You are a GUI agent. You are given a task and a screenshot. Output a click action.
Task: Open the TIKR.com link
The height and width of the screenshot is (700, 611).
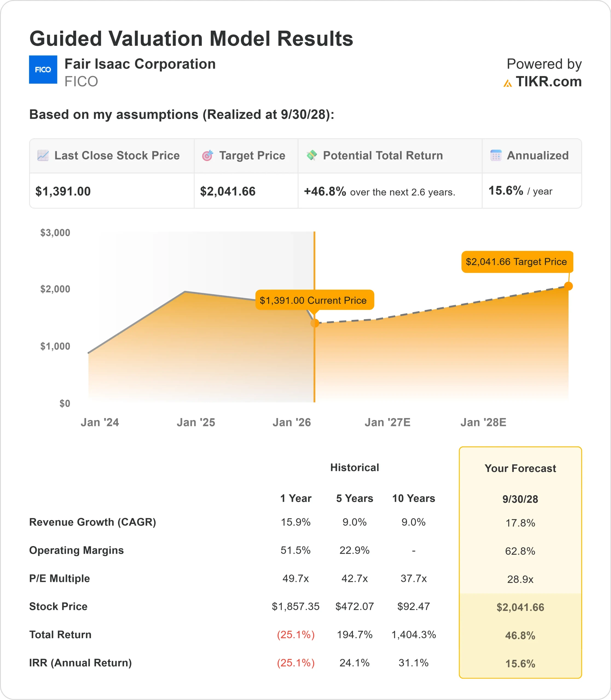548,82
